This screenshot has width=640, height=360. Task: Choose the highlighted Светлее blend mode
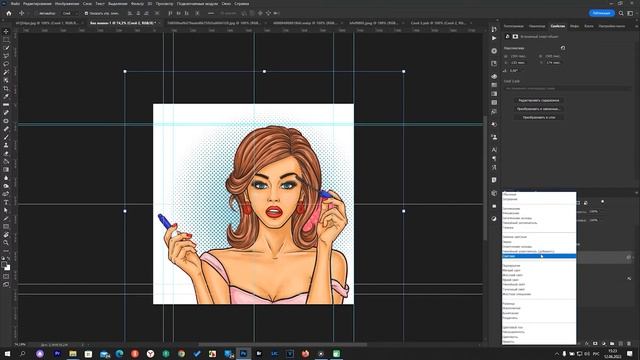click(x=539, y=256)
